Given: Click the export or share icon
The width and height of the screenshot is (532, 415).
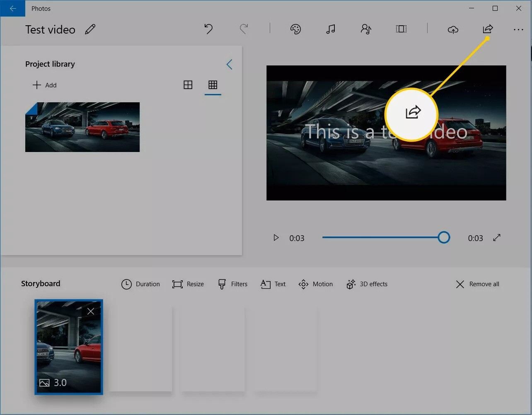Looking at the screenshot, I should [x=488, y=29].
